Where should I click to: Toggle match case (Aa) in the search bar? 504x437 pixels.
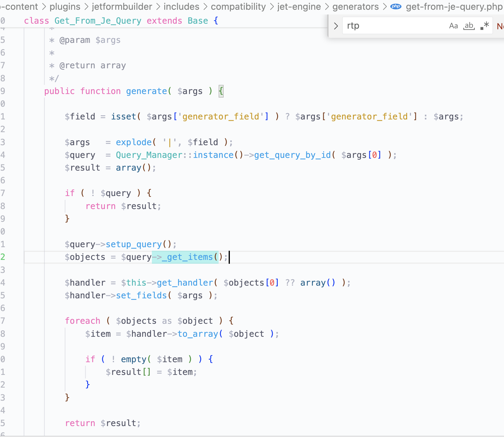point(453,26)
